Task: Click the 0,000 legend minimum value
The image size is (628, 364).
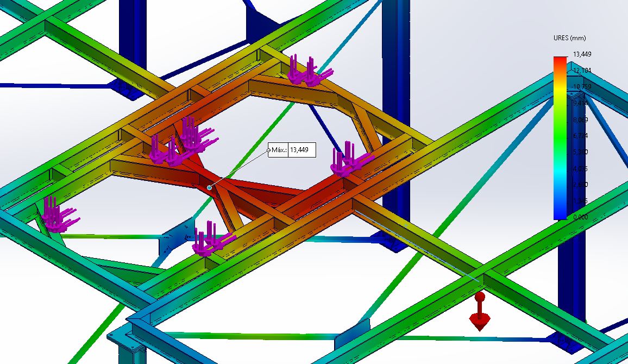Action: [x=580, y=217]
